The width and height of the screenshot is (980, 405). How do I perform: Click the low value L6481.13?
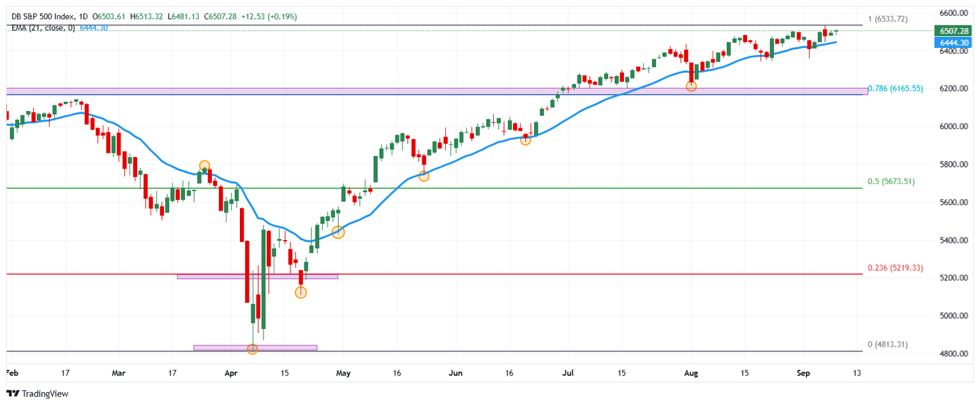[x=184, y=16]
